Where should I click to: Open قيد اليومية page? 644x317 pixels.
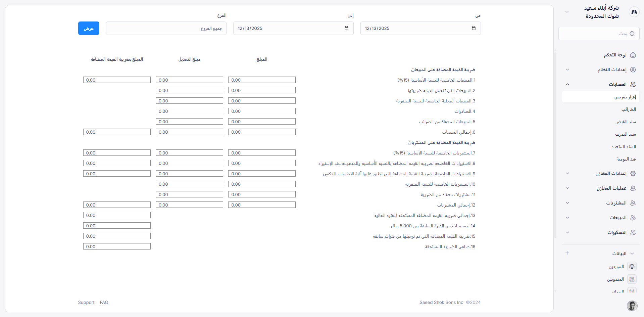(627, 159)
